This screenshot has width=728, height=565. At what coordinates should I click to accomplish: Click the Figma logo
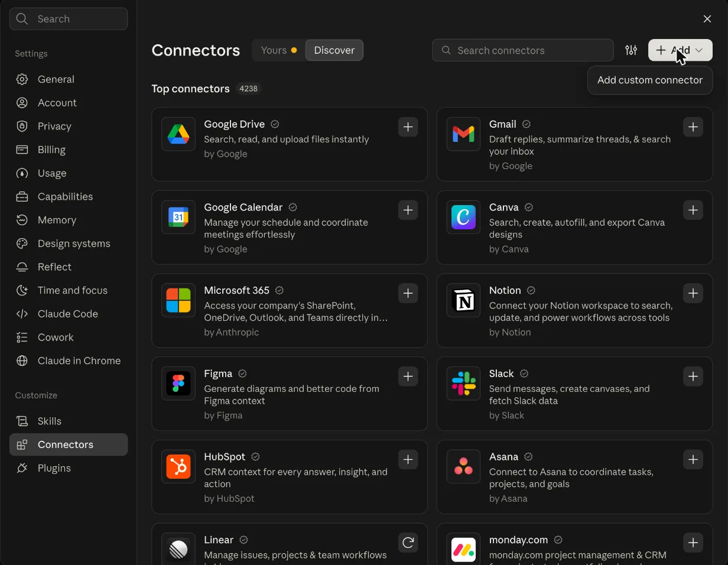tap(178, 384)
